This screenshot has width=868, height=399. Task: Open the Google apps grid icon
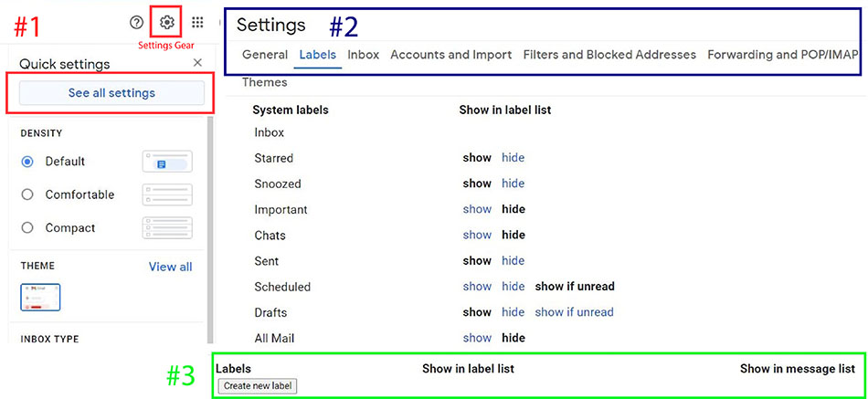pyautogui.click(x=197, y=23)
